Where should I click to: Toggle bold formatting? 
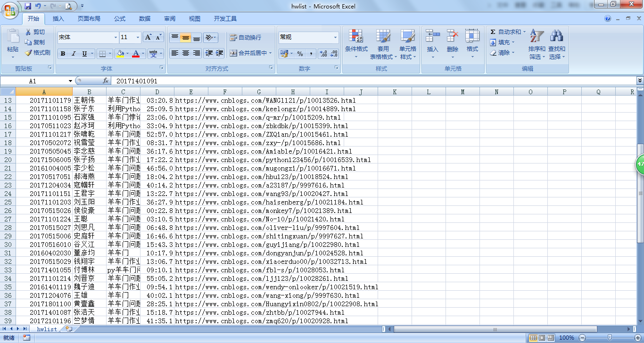[63, 54]
